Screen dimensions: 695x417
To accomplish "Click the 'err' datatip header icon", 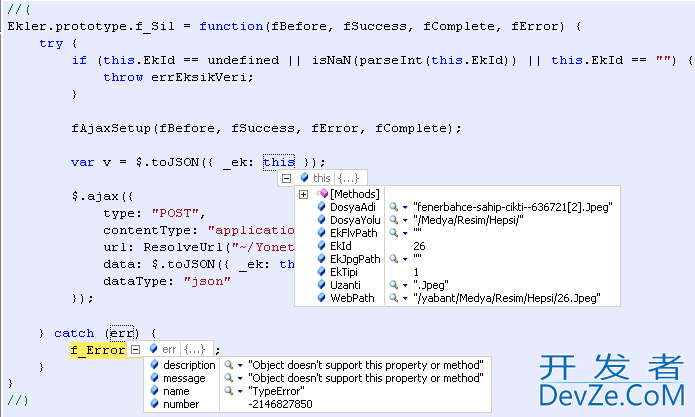I will (154, 349).
